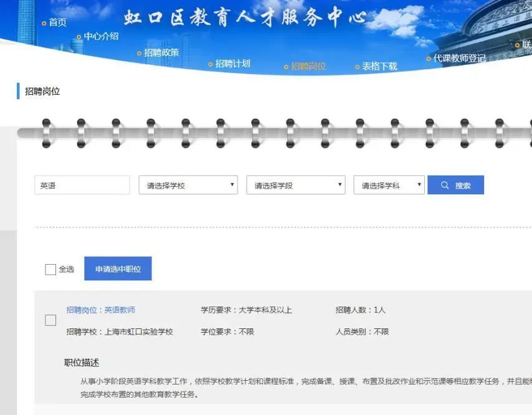Click the bullet icon beside 首页
Image resolution: width=532 pixels, height=415 pixels.
[44, 24]
